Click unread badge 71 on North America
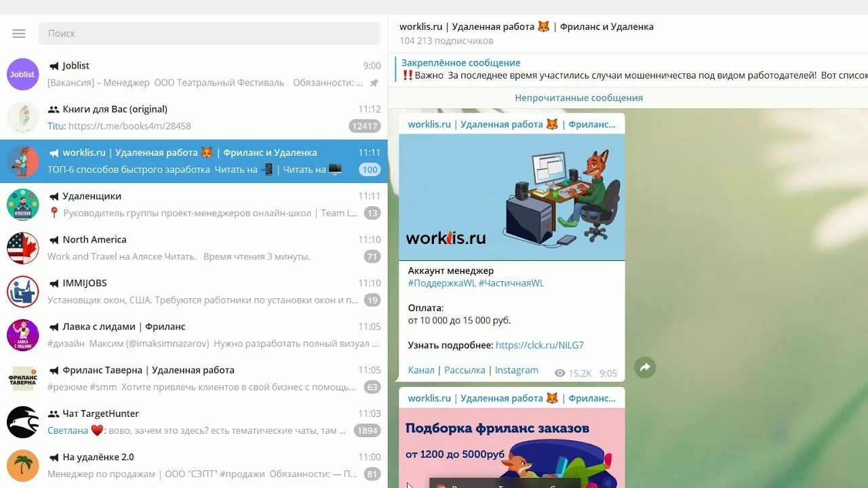 point(372,256)
